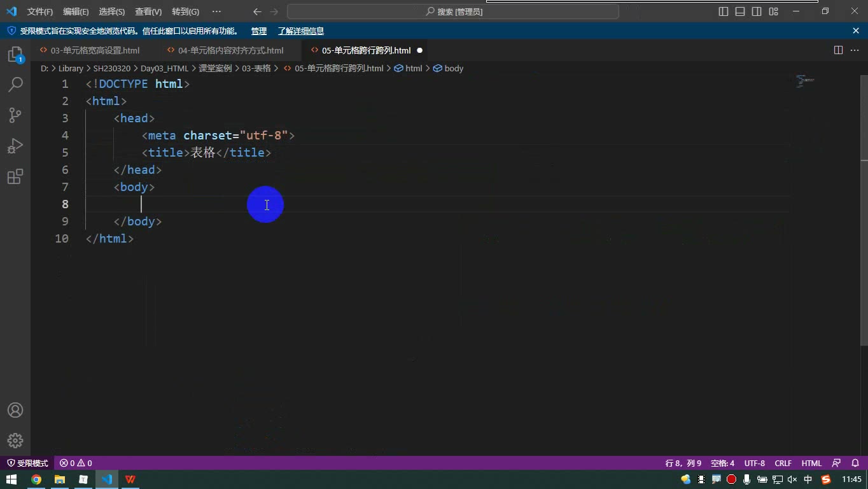Image resolution: width=868 pixels, height=489 pixels.
Task: Open the 文件(F) menu
Action: (x=40, y=11)
